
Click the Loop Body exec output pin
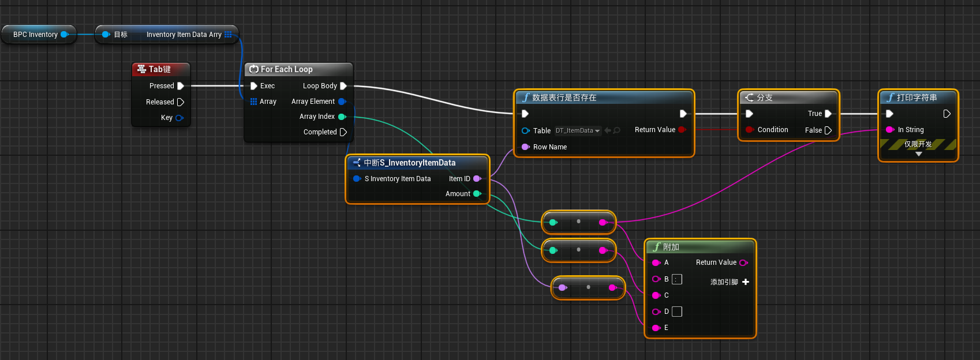pyautogui.click(x=343, y=86)
